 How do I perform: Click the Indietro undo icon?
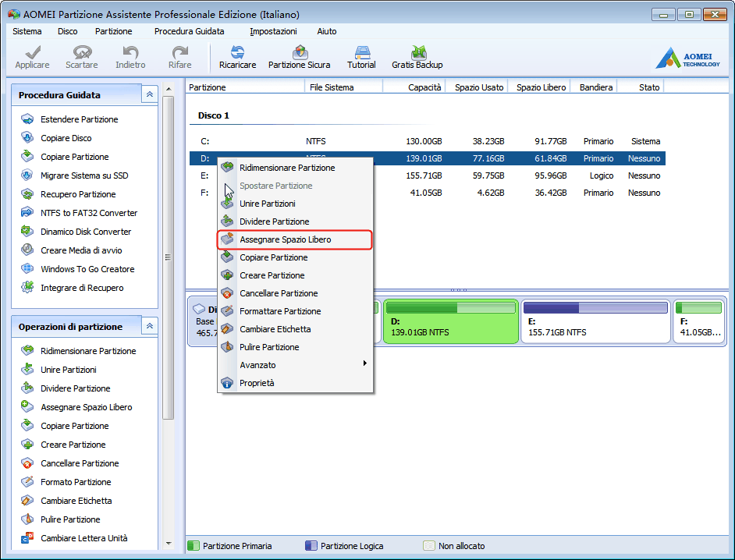pyautogui.click(x=130, y=52)
